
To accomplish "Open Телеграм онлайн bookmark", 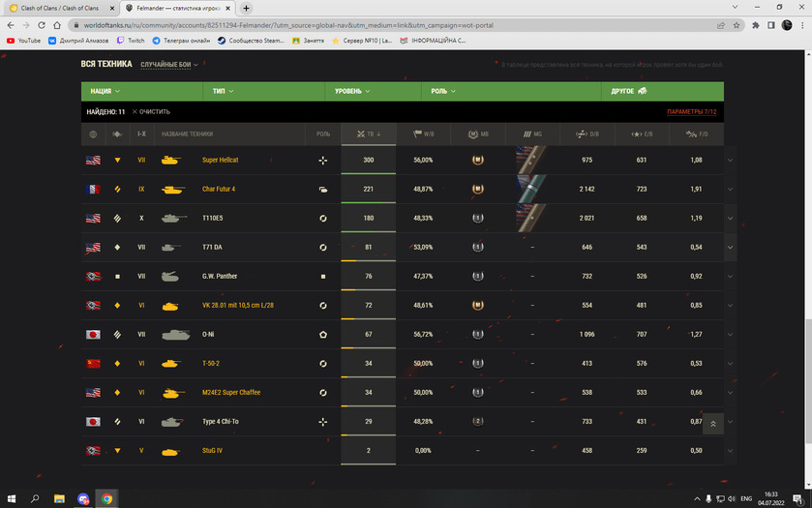I will [181, 41].
